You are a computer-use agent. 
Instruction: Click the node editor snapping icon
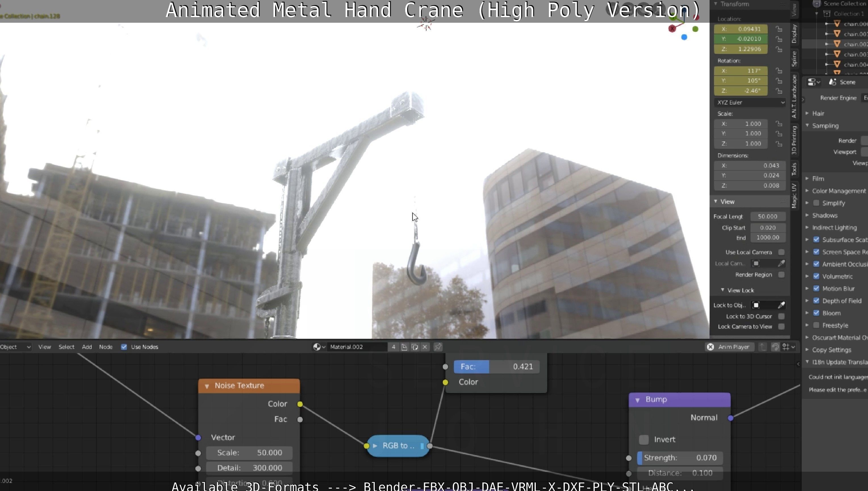(775, 347)
